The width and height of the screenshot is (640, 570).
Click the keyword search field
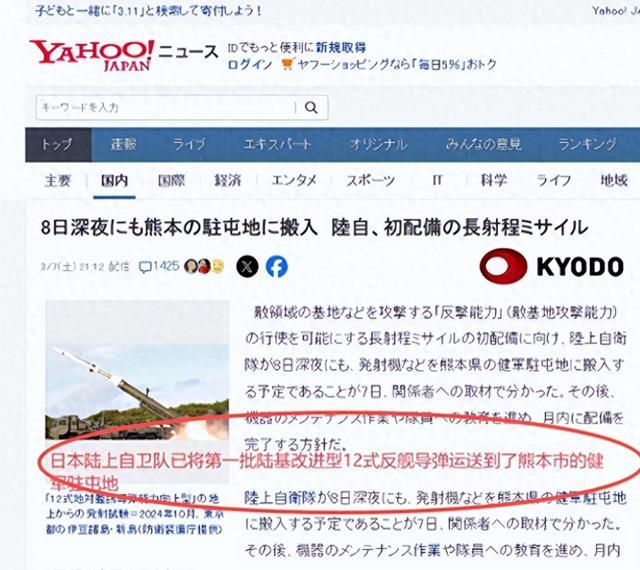coord(165,108)
